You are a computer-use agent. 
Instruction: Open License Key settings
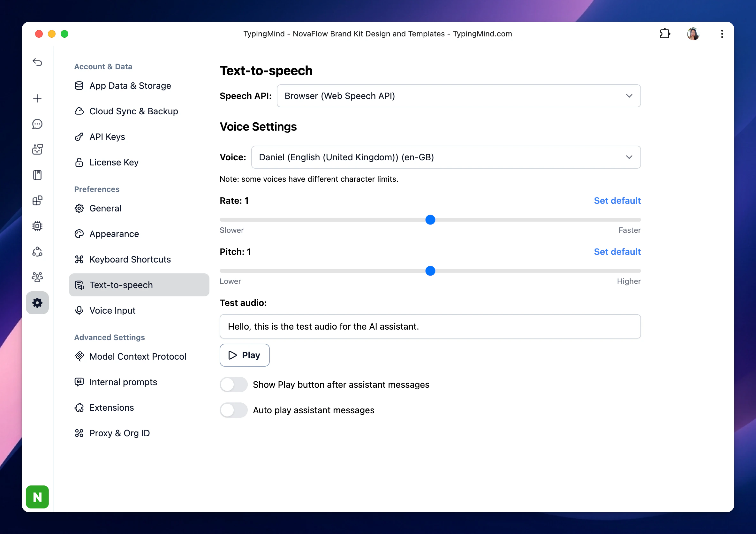(x=139, y=162)
